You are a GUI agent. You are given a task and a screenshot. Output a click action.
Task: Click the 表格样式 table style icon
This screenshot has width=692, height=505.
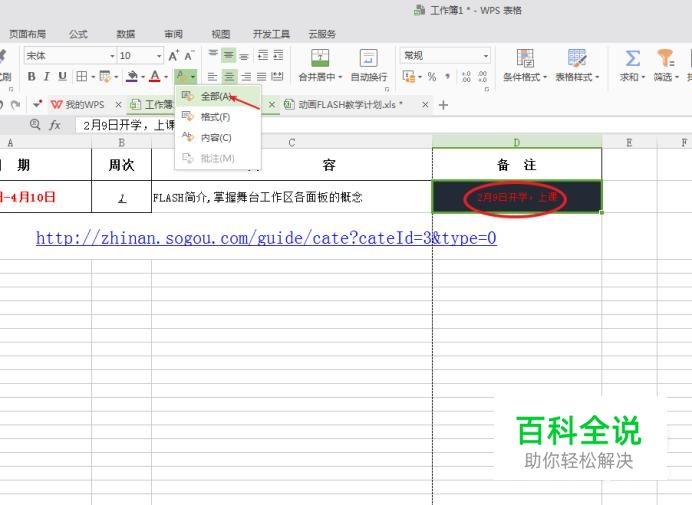[576, 58]
